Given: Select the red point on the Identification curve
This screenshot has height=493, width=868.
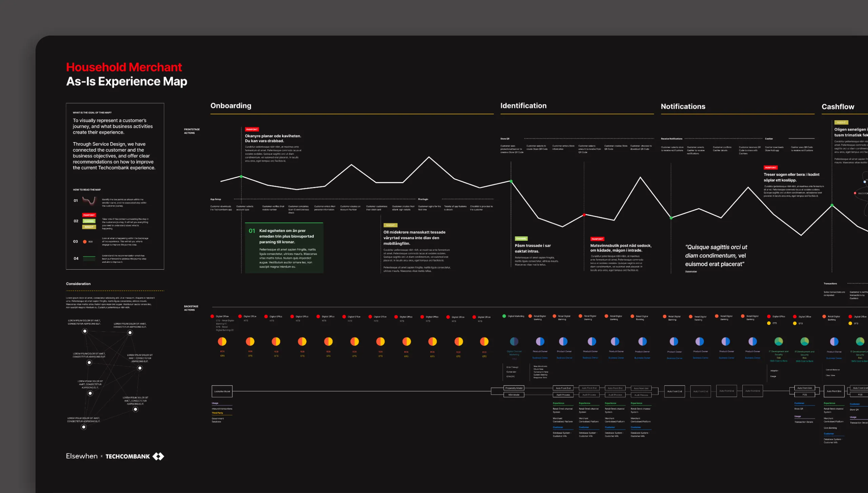Looking at the screenshot, I should 584,215.
